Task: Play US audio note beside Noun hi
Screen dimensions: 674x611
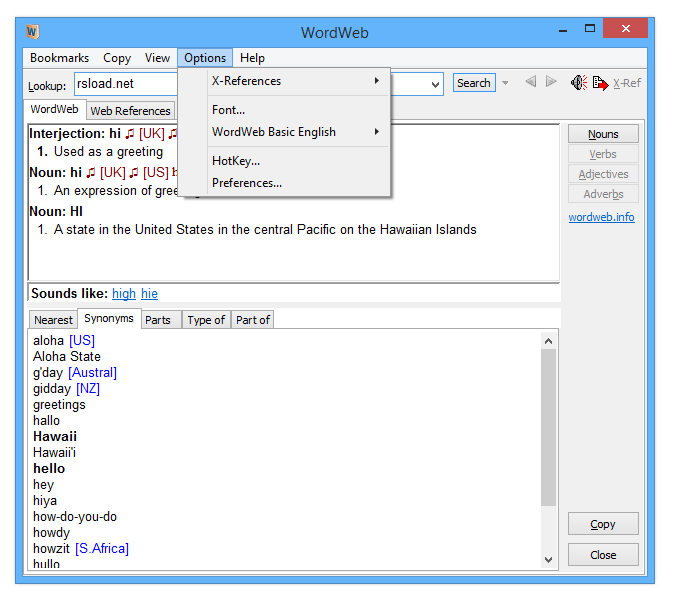Action: coord(134,173)
